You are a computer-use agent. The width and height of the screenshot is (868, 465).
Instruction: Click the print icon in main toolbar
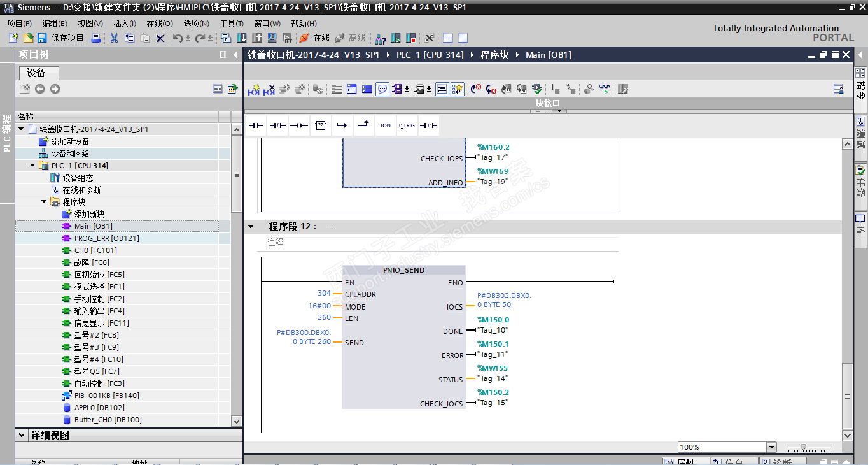[x=96, y=38]
